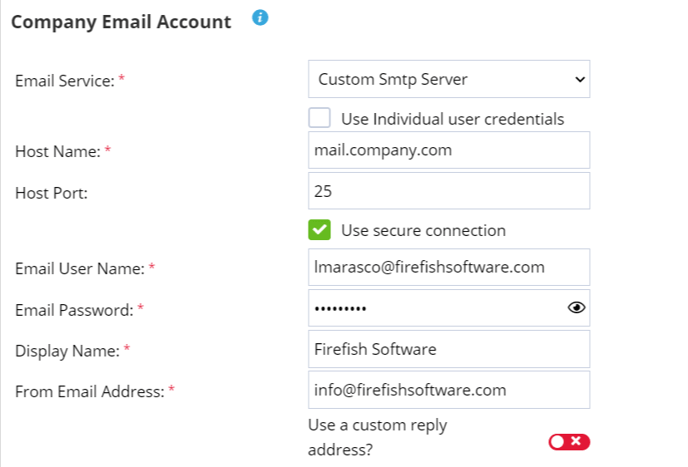The width and height of the screenshot is (688, 467).
Task: Click the Company Email Account heading
Action: (121, 21)
